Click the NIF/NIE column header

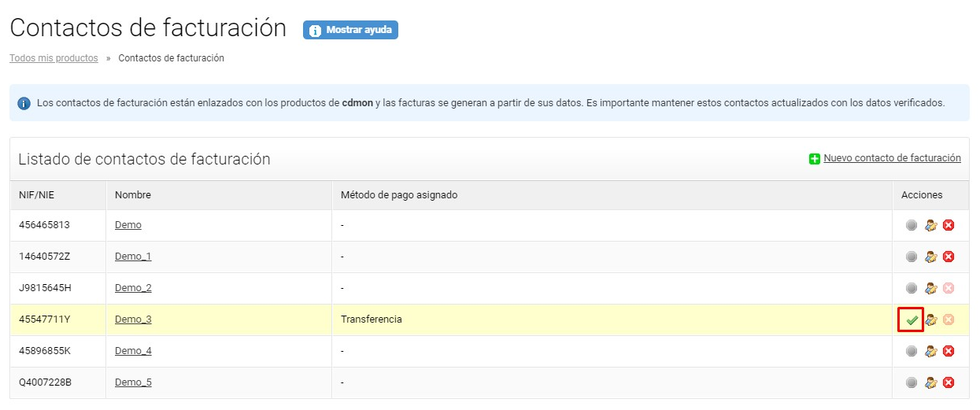point(37,195)
